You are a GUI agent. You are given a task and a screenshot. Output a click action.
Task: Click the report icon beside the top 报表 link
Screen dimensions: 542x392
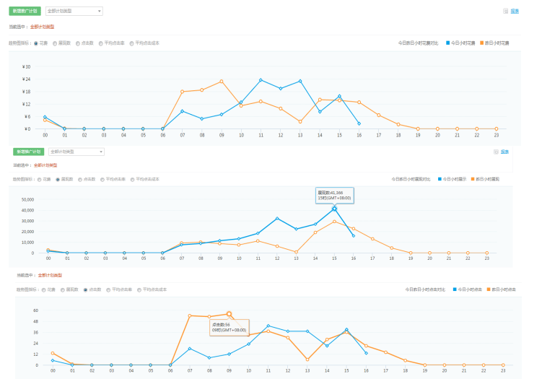505,12
